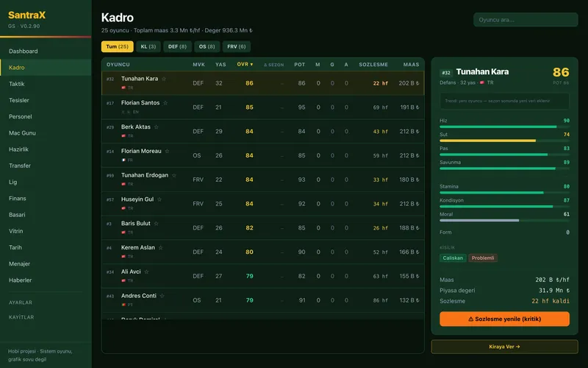Open KAYITLAR saves link
Image resolution: width=588 pixels, height=368 pixels.
[x=21, y=317]
